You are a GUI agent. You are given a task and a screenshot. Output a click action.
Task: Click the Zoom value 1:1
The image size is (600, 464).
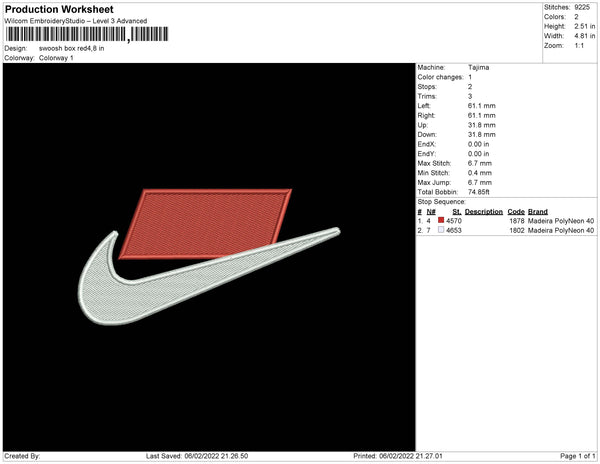click(579, 46)
